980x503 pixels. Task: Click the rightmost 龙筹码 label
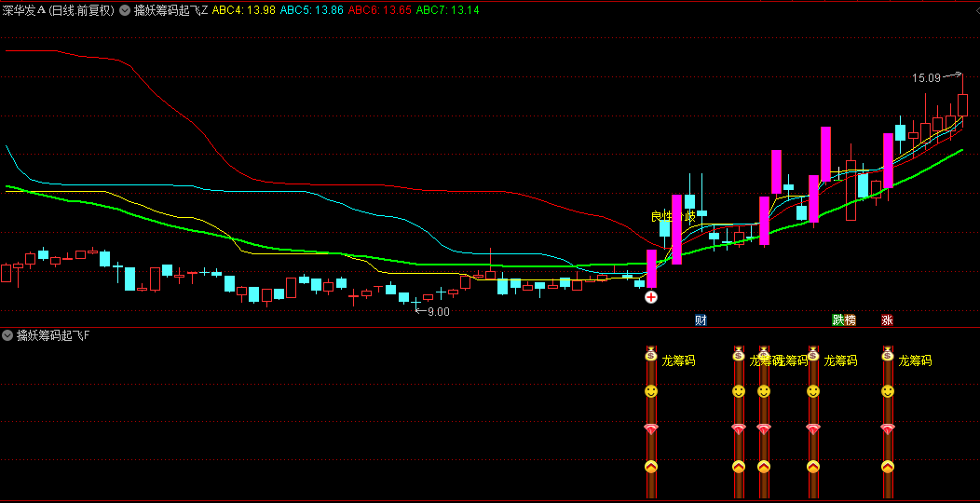tap(915, 360)
